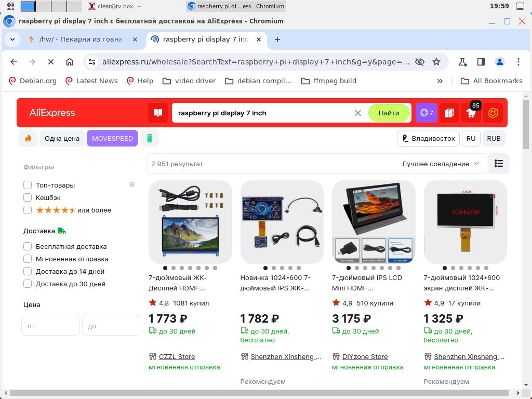The image size is (532, 399).
Task: Open the RU language selector
Action: 471,138
